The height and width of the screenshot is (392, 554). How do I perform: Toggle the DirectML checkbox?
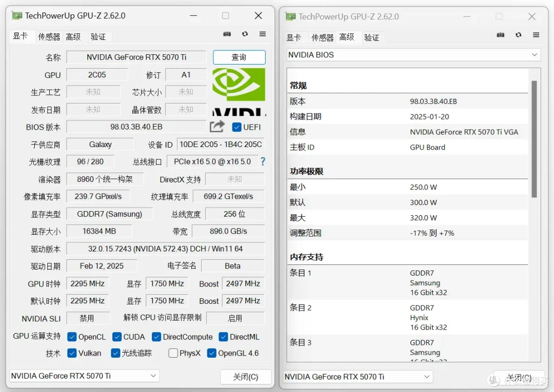223,337
